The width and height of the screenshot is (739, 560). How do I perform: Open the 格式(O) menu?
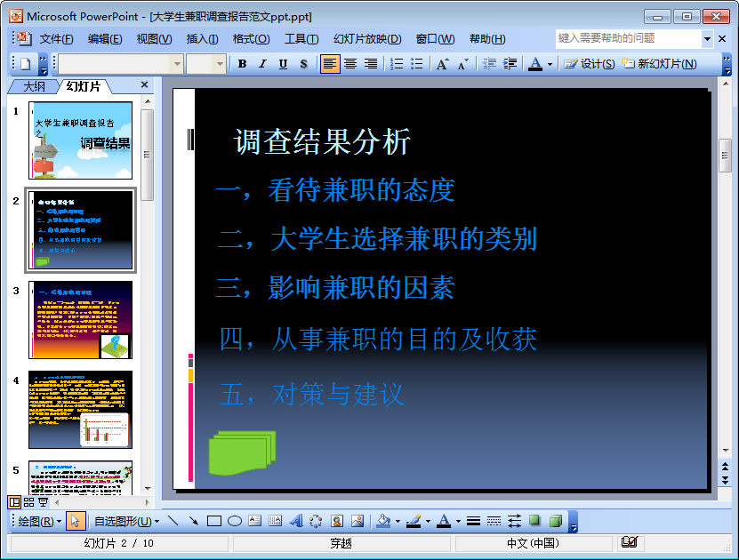251,39
